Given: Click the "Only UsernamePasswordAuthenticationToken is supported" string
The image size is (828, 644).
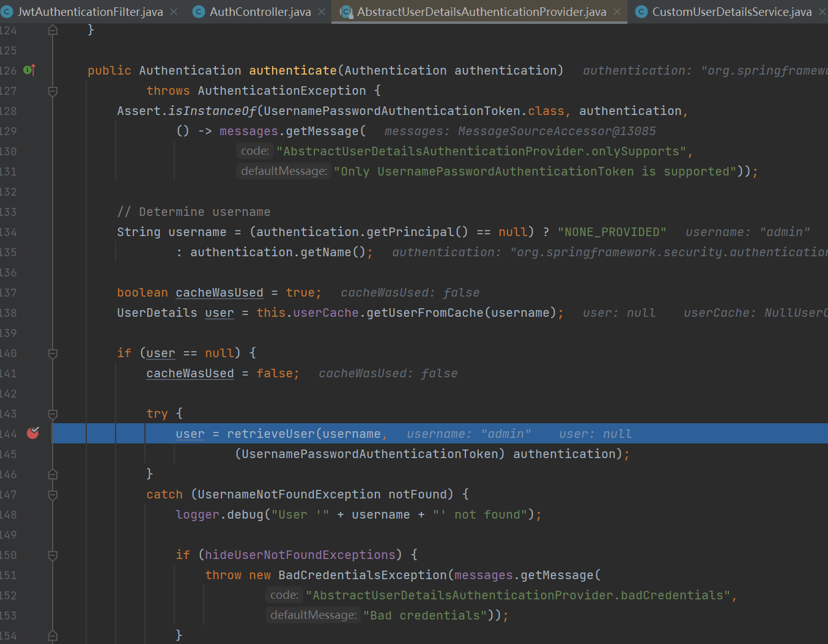Looking at the screenshot, I should (x=535, y=171).
